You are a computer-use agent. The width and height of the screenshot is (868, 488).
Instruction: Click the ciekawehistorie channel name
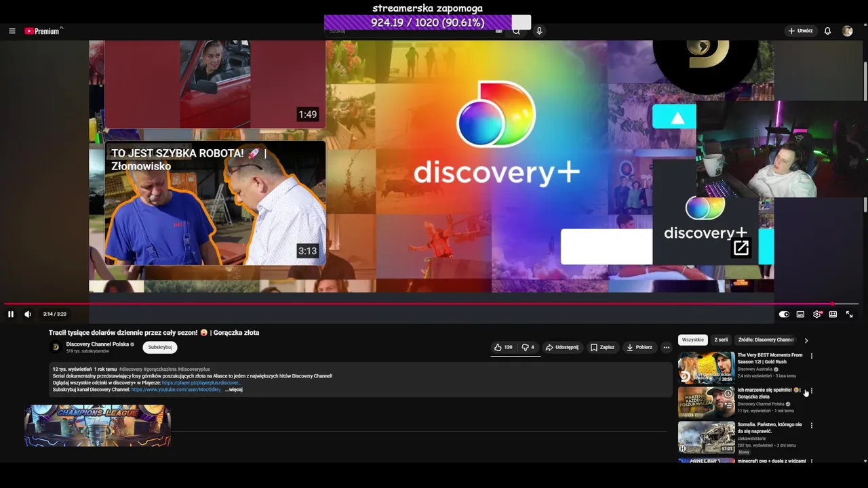point(752,439)
